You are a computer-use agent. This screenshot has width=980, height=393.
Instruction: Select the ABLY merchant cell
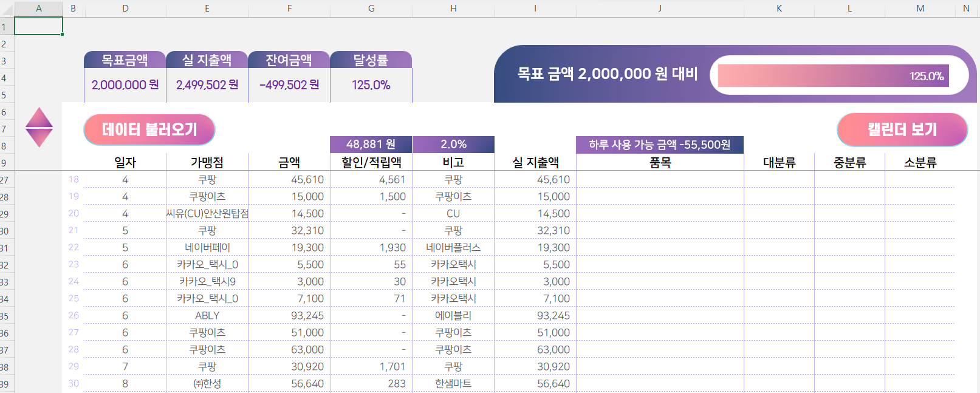pos(207,315)
